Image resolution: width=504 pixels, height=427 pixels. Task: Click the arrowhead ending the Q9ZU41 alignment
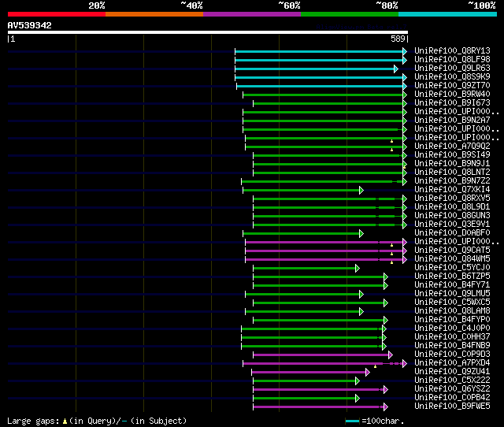click(368, 373)
